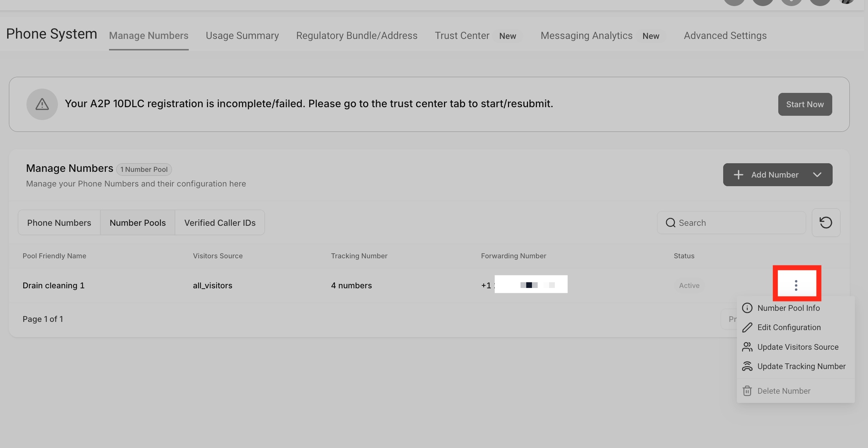868x448 pixels.
Task: Expand the Add Number dropdown chevron
Action: pyautogui.click(x=817, y=175)
